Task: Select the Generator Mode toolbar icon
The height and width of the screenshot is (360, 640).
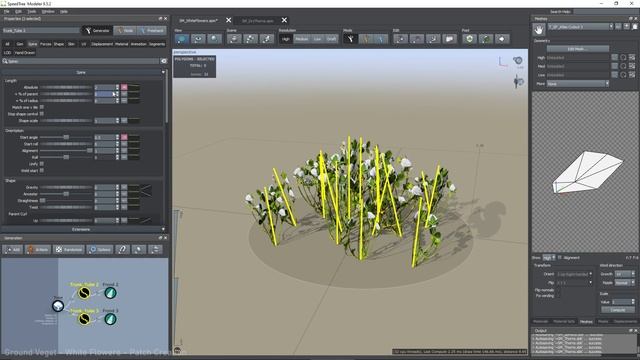Action: point(350,39)
